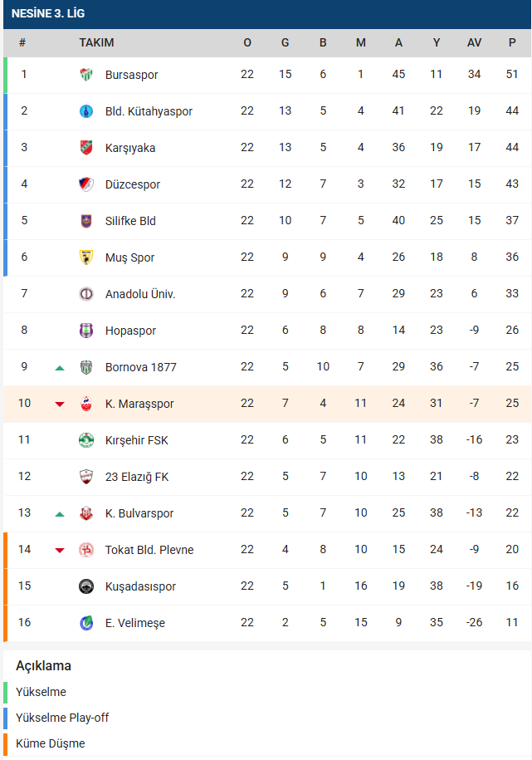Viewport: 532px width, 760px height.
Task: Click the blue Yükselme Play-off legend swatch
Action: [5, 718]
